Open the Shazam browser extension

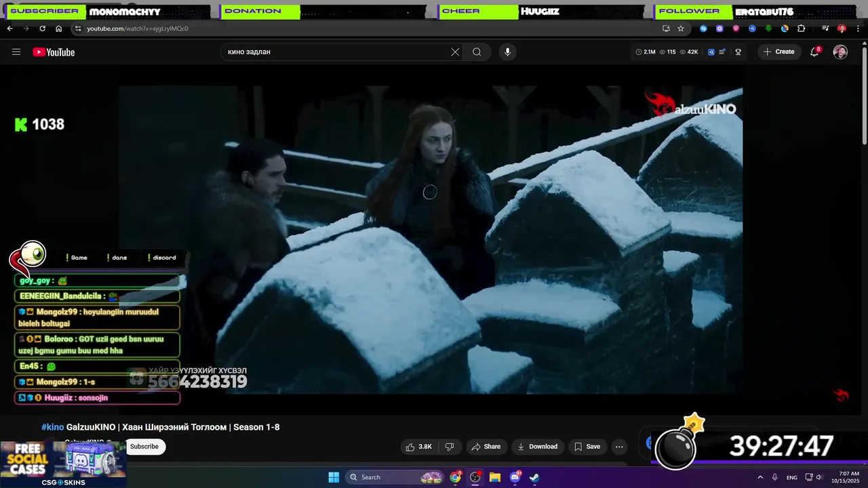pos(703,28)
